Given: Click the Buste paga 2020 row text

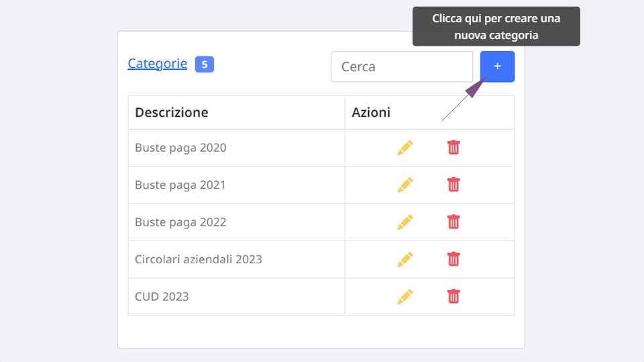Looking at the screenshot, I should coord(180,148).
